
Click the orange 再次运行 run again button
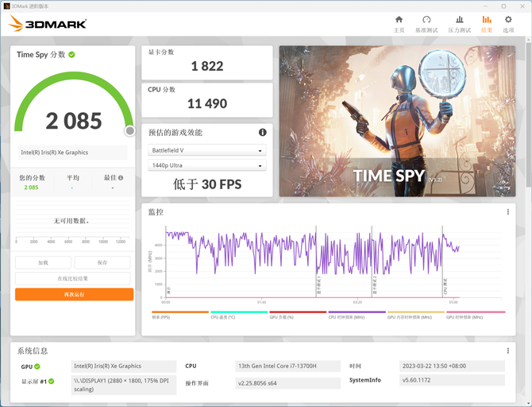coord(75,295)
